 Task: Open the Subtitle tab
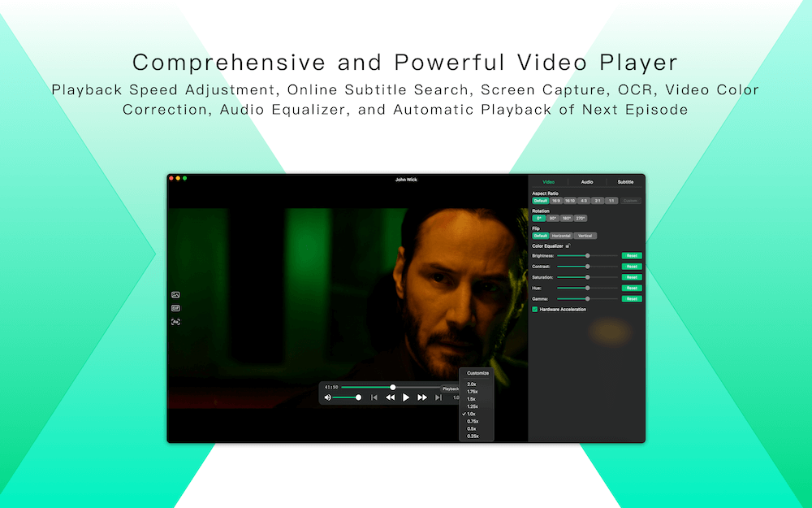click(x=626, y=182)
